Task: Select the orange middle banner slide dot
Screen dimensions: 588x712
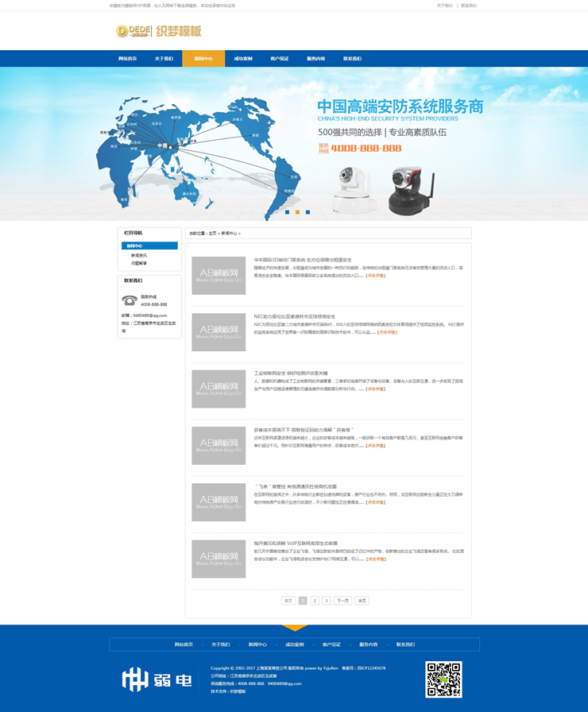Action: coord(297,212)
